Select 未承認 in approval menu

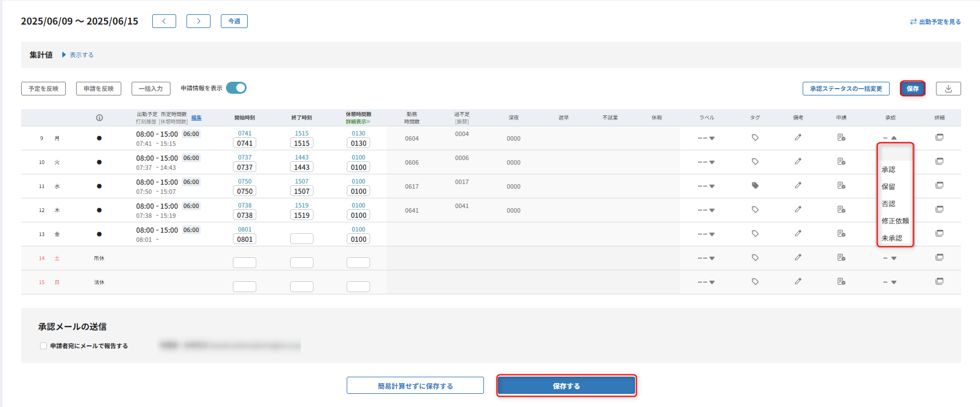(895, 238)
